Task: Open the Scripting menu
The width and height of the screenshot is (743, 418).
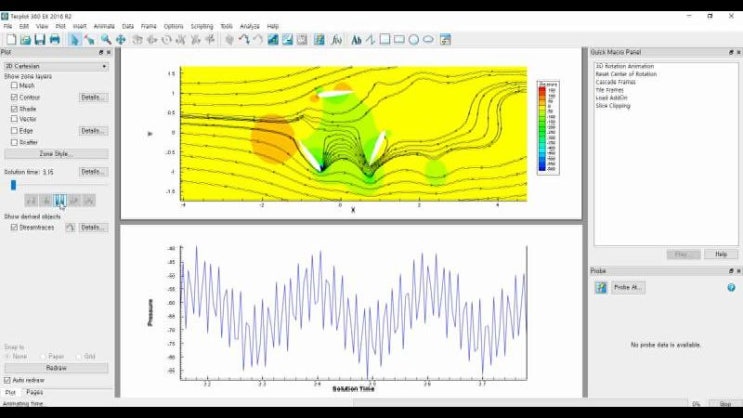Action: [202, 26]
